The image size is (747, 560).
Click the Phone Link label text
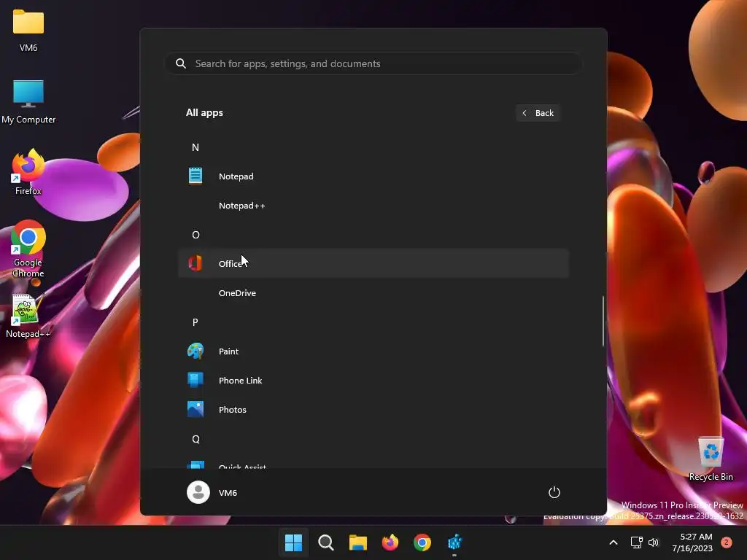tap(240, 381)
